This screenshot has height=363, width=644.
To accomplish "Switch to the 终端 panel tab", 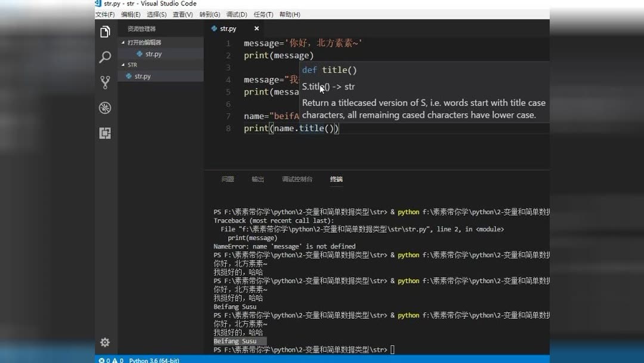I will (336, 179).
